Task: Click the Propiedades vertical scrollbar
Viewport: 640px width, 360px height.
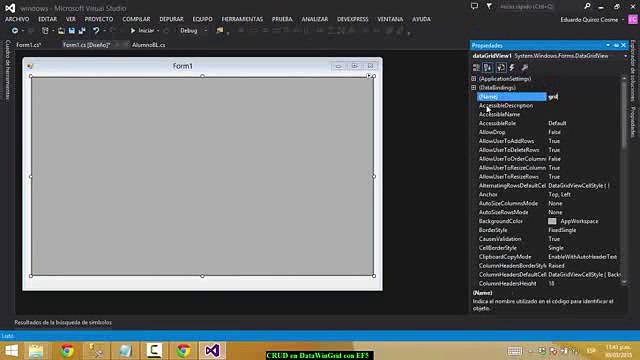Action: click(x=624, y=180)
